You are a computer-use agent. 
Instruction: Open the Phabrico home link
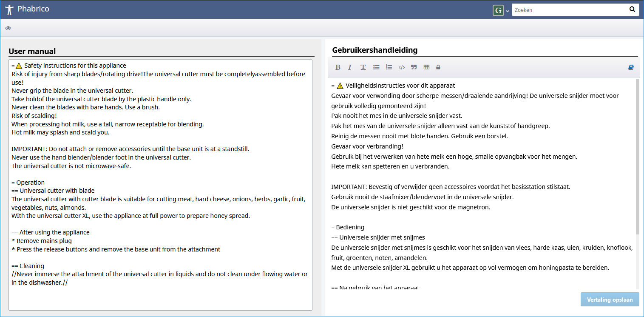[33, 9]
